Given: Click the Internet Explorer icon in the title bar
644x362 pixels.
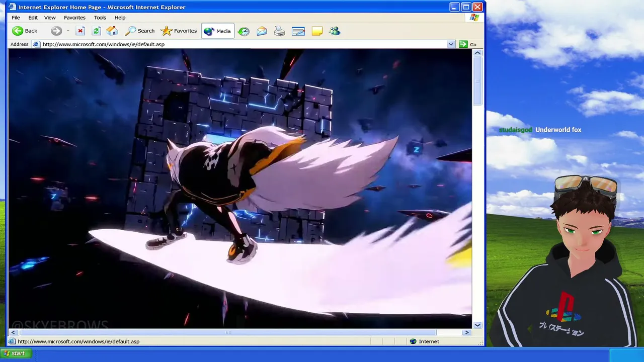Looking at the screenshot, I should click(x=12, y=7).
